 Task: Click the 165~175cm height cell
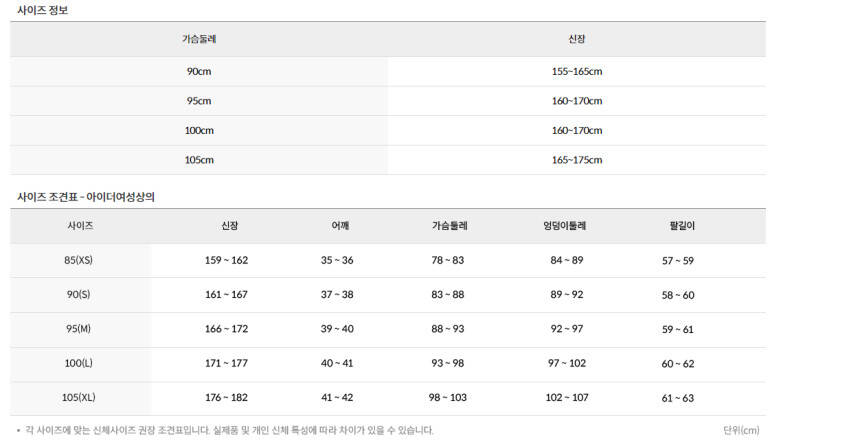click(576, 160)
